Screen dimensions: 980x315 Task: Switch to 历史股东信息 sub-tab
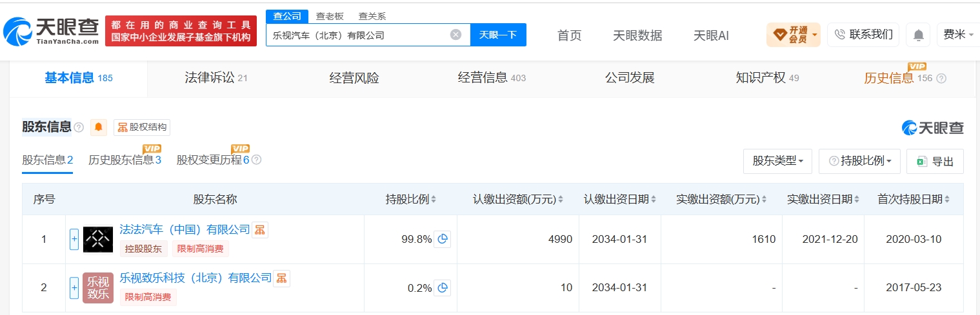125,160
